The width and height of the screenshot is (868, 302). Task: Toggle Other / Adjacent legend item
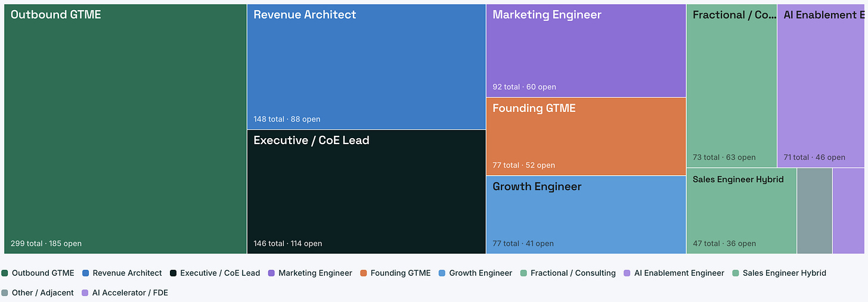tap(38, 293)
